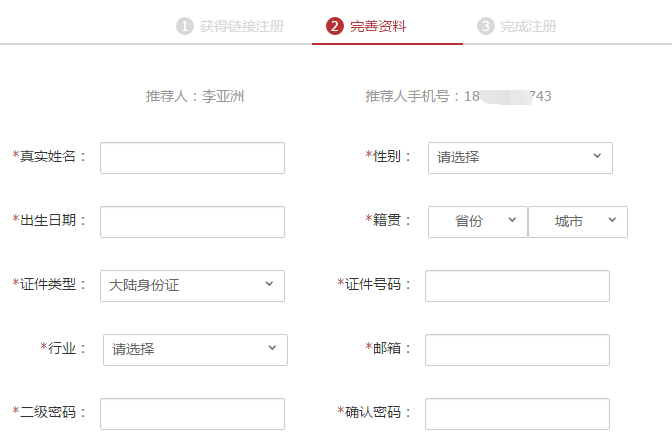
Task: Expand the 大陆身份证 document type dropdown
Action: (x=192, y=286)
